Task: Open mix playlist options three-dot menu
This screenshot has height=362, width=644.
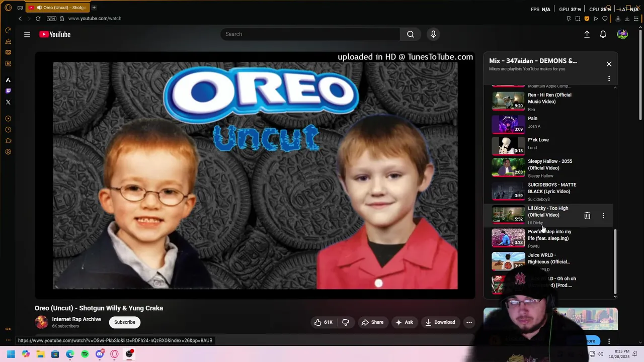Action: 609,78
